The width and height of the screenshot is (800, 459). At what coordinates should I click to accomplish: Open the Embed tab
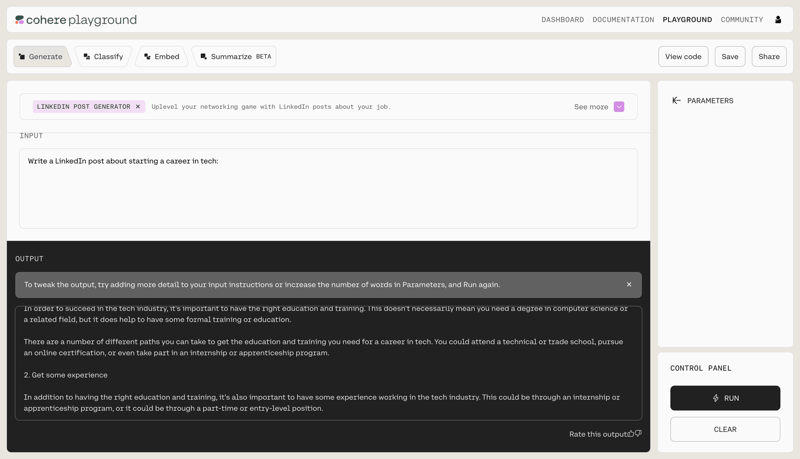[162, 57]
